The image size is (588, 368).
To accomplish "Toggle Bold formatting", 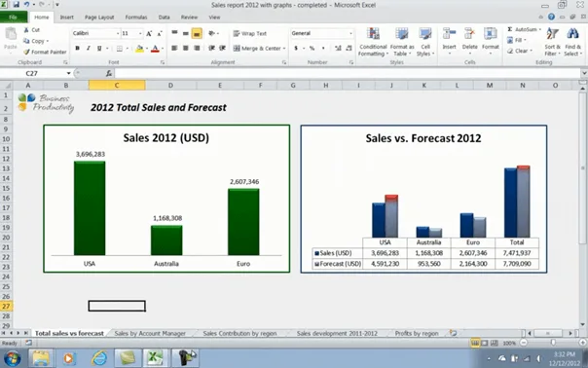I will (77, 48).
